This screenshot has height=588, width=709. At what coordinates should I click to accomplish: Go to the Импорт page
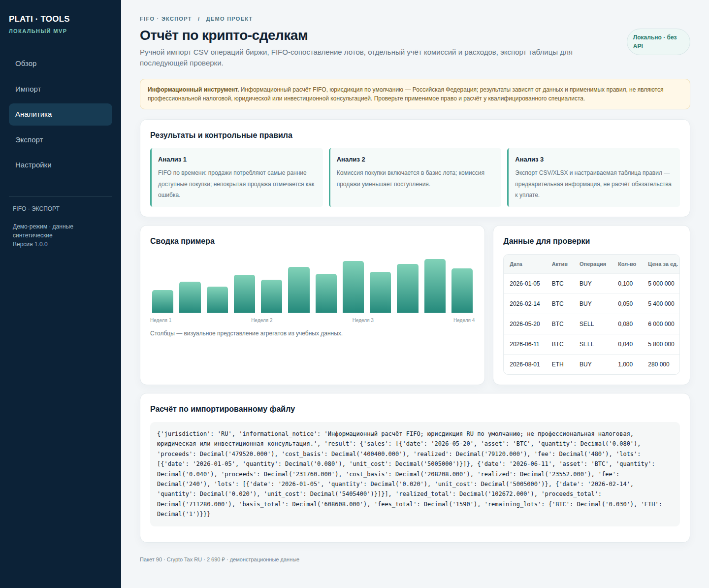(x=61, y=89)
